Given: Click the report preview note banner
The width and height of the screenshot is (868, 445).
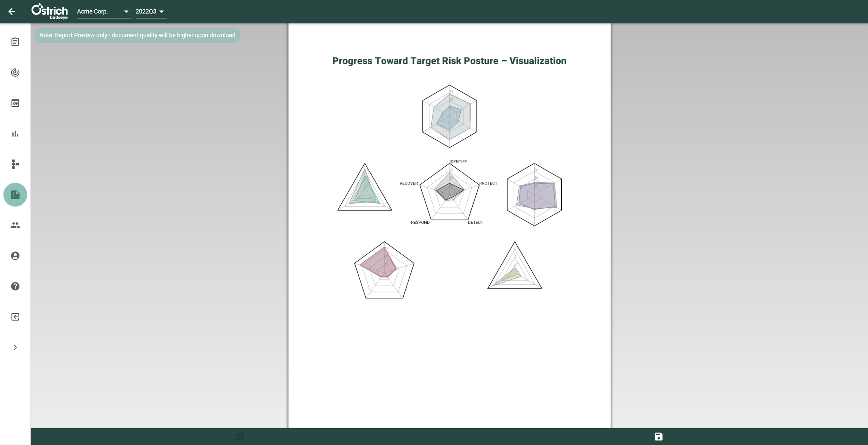Looking at the screenshot, I should (137, 35).
